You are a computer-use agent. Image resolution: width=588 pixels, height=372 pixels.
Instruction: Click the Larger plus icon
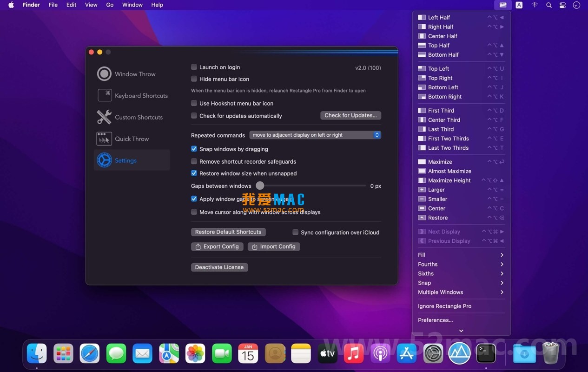pos(422,190)
